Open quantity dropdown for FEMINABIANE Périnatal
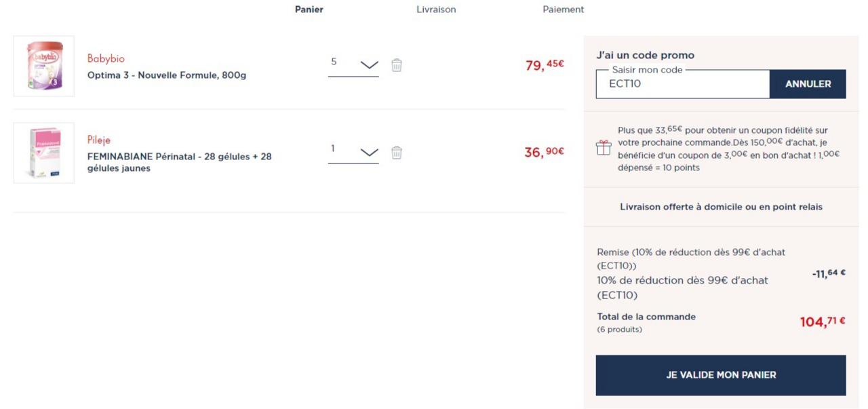 pos(369,152)
